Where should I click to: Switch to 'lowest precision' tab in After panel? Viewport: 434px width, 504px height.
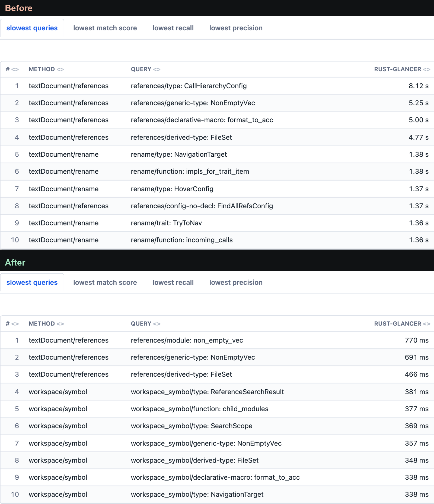pyautogui.click(x=236, y=283)
